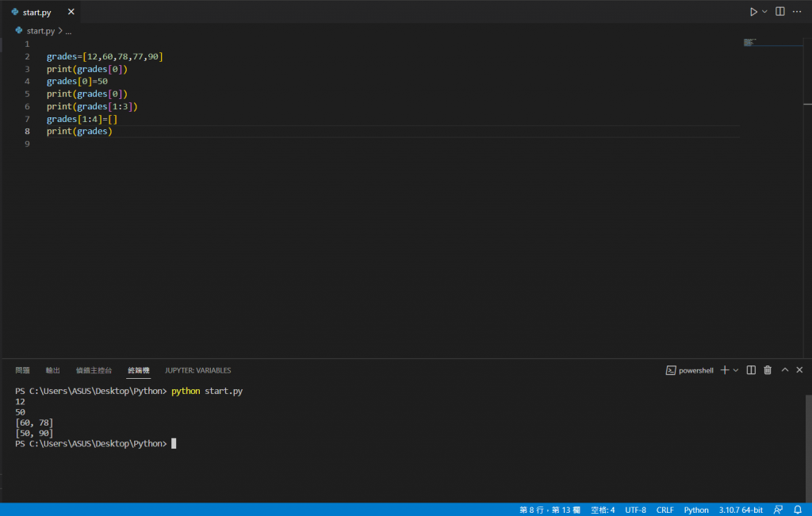Select UTF-8 encoding status item
The height and width of the screenshot is (516, 812).
coord(635,510)
